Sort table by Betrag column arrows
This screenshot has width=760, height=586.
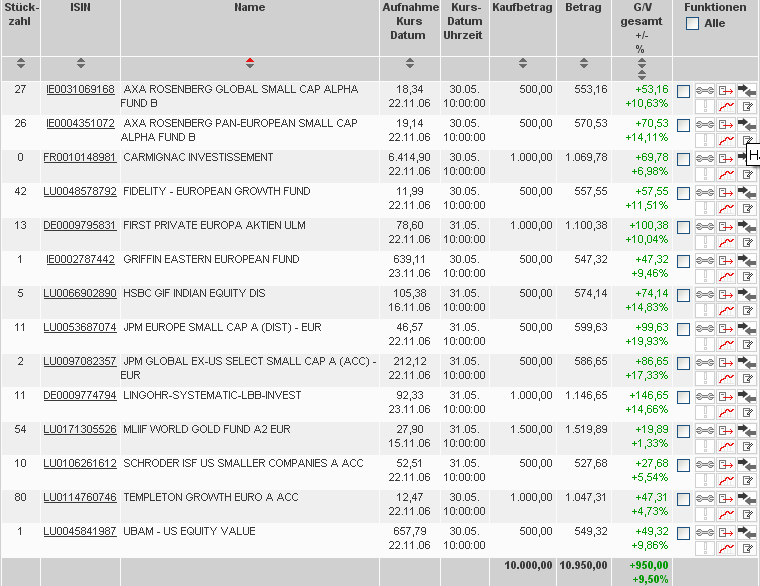click(x=584, y=63)
